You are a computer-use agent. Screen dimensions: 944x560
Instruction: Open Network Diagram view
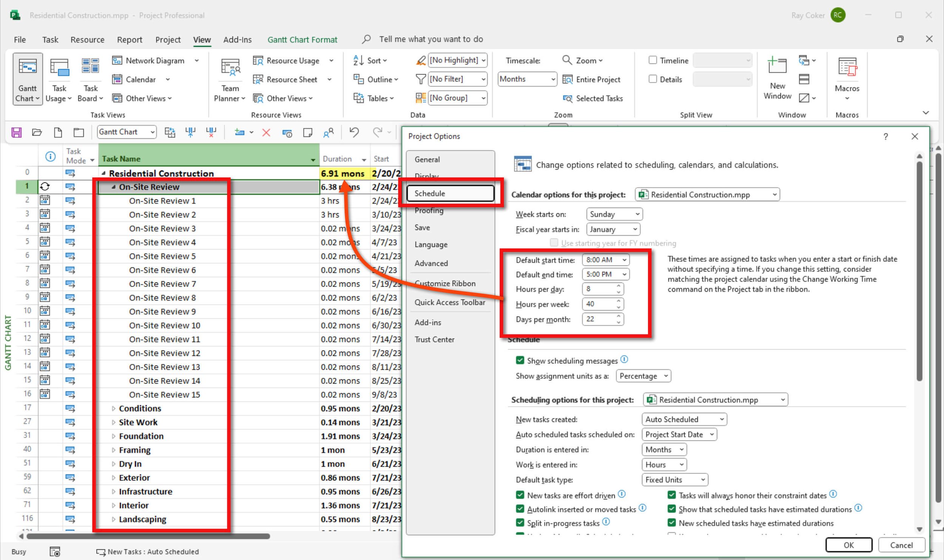tap(154, 60)
